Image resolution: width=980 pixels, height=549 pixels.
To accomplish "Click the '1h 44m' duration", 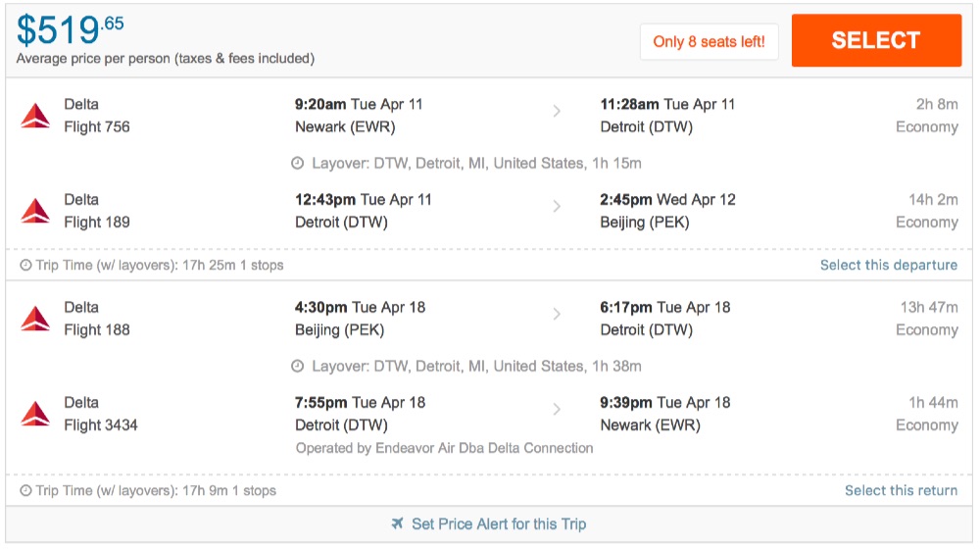I will (933, 402).
